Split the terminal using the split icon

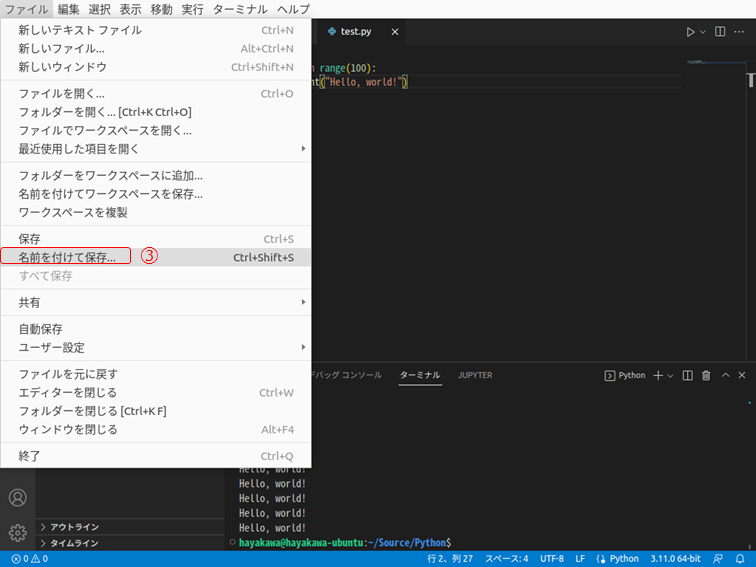tap(688, 375)
